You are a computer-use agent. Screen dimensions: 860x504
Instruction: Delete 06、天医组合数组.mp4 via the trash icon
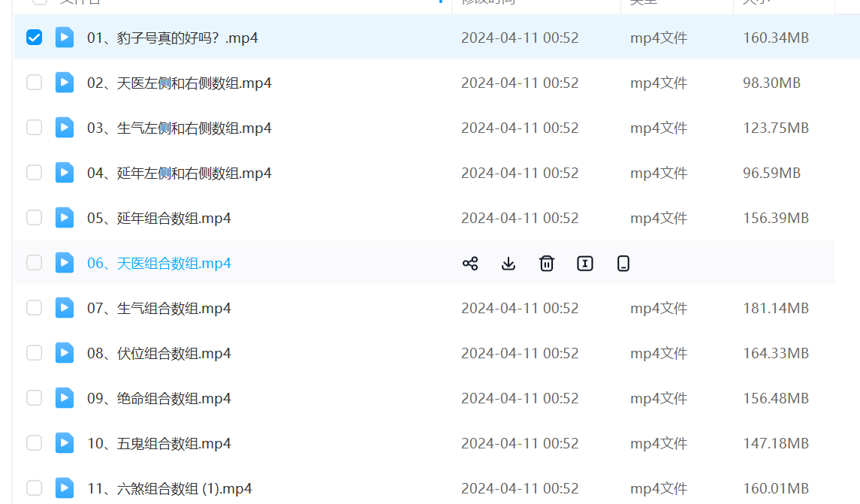pyautogui.click(x=547, y=263)
